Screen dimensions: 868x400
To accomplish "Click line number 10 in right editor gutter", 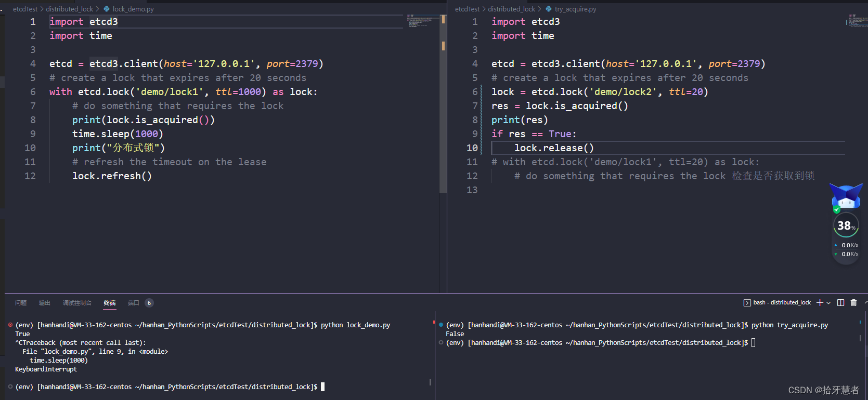I will coord(472,148).
